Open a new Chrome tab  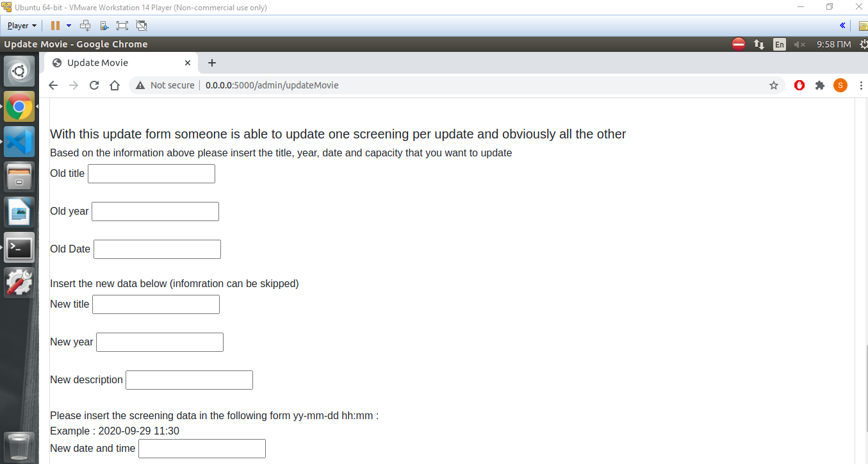212,63
